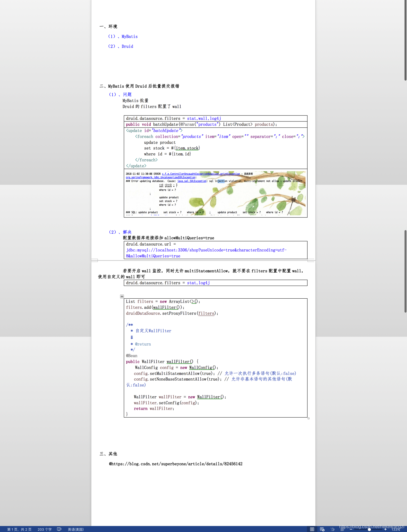407x532 pixels.
Task: Switch to Web Layout view icon
Action: (322, 529)
